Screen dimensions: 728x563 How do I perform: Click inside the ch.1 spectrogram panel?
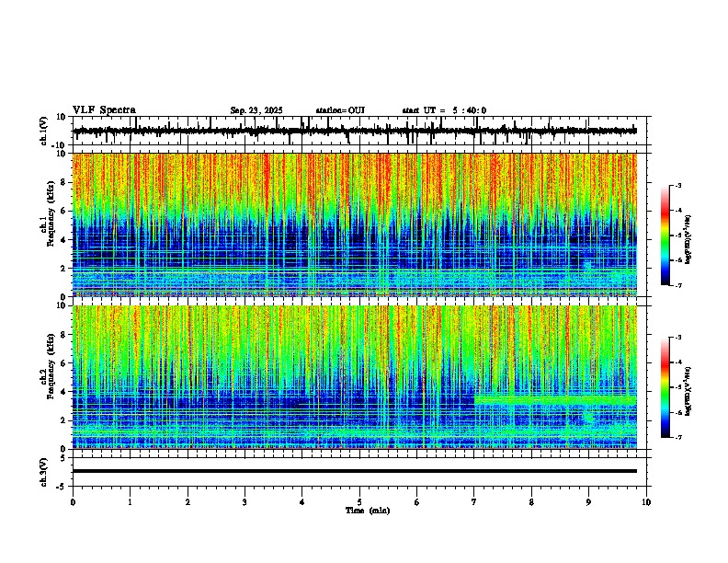pyautogui.click(x=355, y=224)
